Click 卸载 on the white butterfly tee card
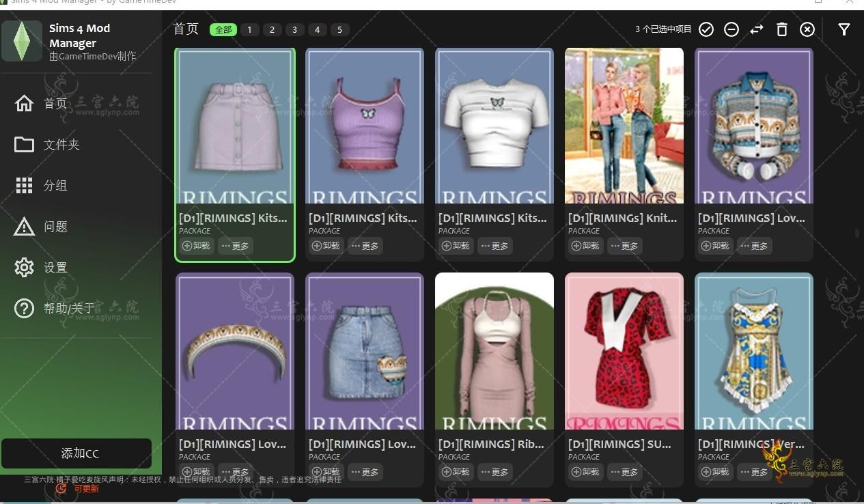 click(456, 246)
